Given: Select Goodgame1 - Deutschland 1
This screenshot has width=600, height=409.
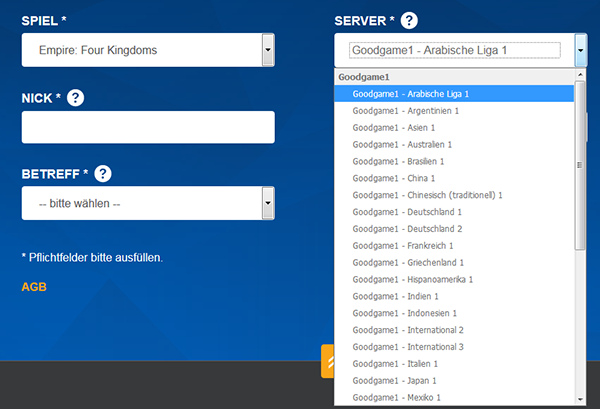Looking at the screenshot, I should click(x=454, y=212).
